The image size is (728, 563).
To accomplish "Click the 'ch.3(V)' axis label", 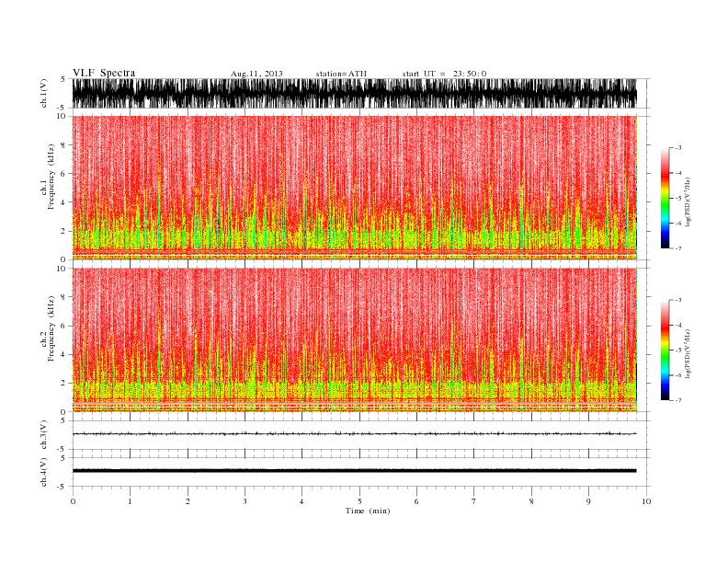I will click(x=44, y=435).
